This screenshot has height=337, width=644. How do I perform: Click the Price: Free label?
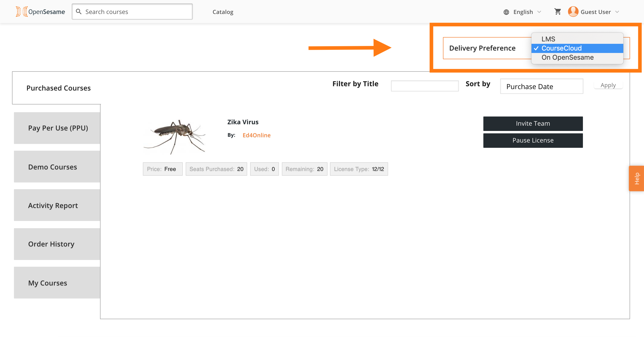click(163, 169)
